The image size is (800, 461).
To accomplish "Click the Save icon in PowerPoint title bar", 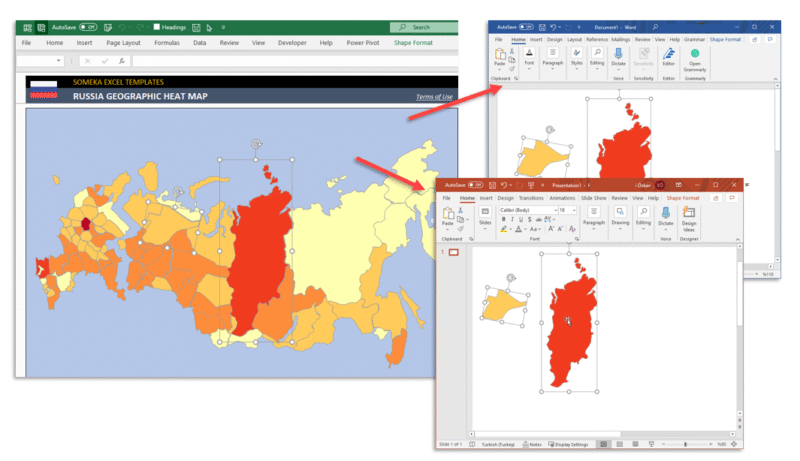I will [492, 185].
